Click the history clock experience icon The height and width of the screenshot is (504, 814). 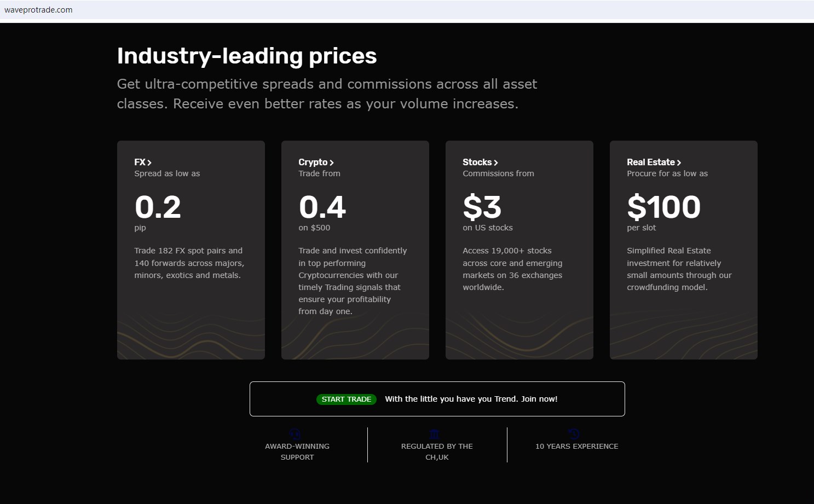coord(574,434)
